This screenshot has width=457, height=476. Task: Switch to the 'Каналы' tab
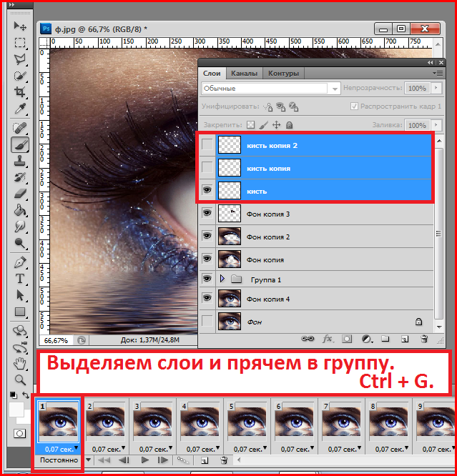pos(244,74)
